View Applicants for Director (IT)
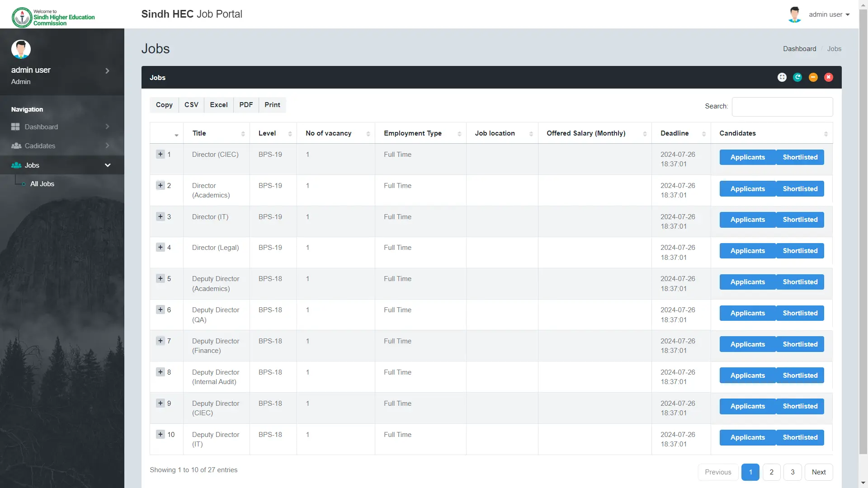 tap(747, 220)
